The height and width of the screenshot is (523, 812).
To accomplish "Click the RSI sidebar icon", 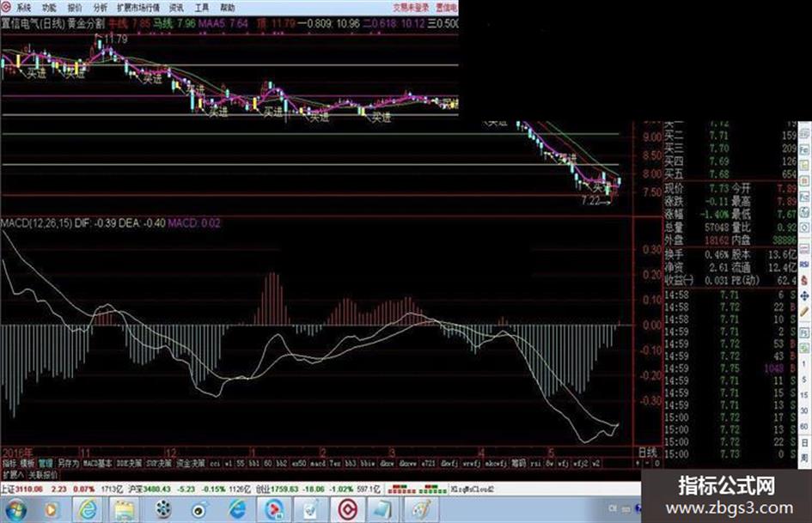I will tap(805, 265).
